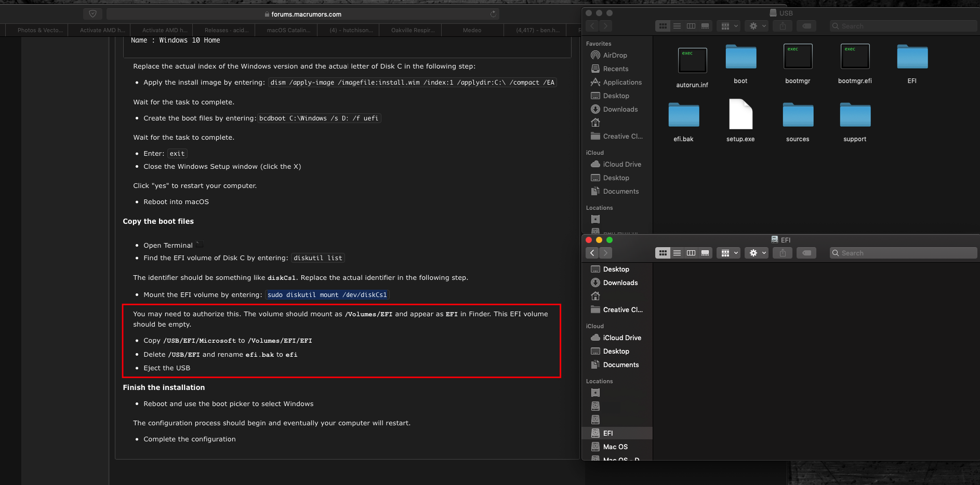
Task: Click the Search field in the EFI window
Action: coord(903,253)
